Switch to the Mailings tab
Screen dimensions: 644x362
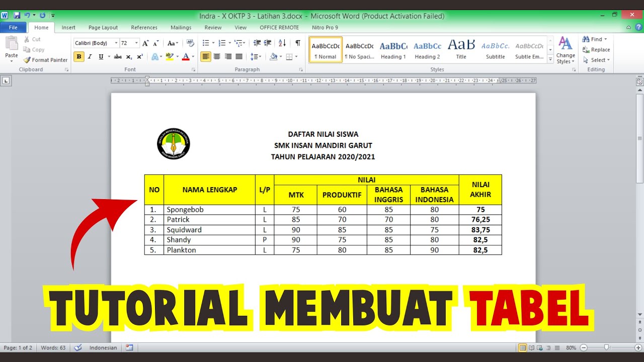click(181, 28)
